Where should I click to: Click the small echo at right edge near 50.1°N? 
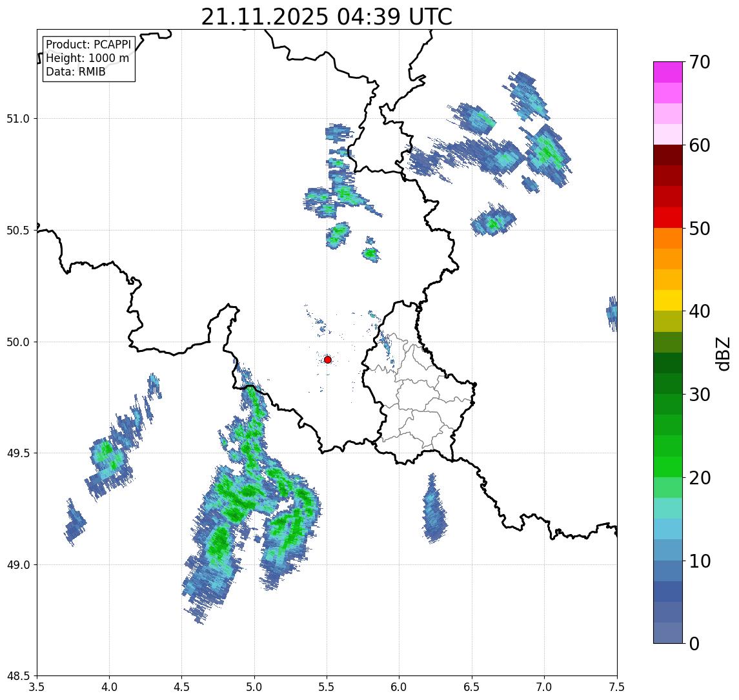tap(612, 313)
